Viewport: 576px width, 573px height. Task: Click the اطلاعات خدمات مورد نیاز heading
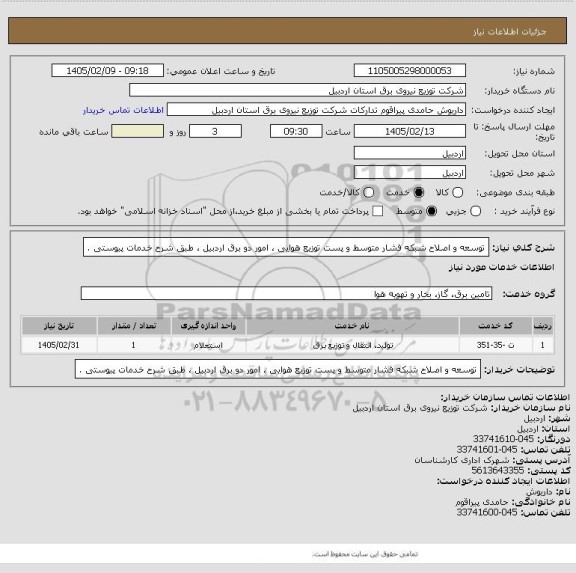[x=501, y=267]
